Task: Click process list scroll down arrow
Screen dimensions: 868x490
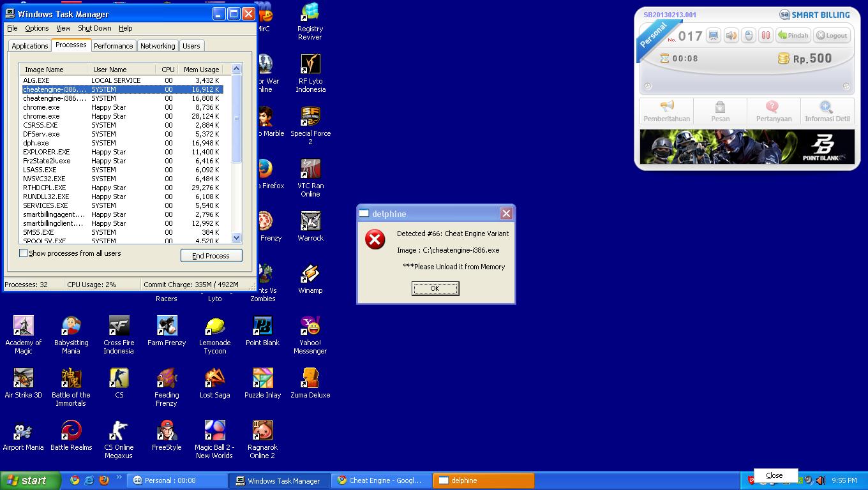Action: click(x=236, y=237)
